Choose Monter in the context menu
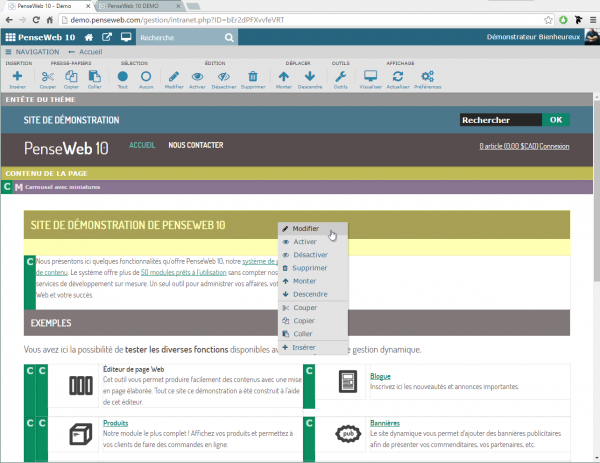Viewport: 600px width, 463px height. pos(313,281)
